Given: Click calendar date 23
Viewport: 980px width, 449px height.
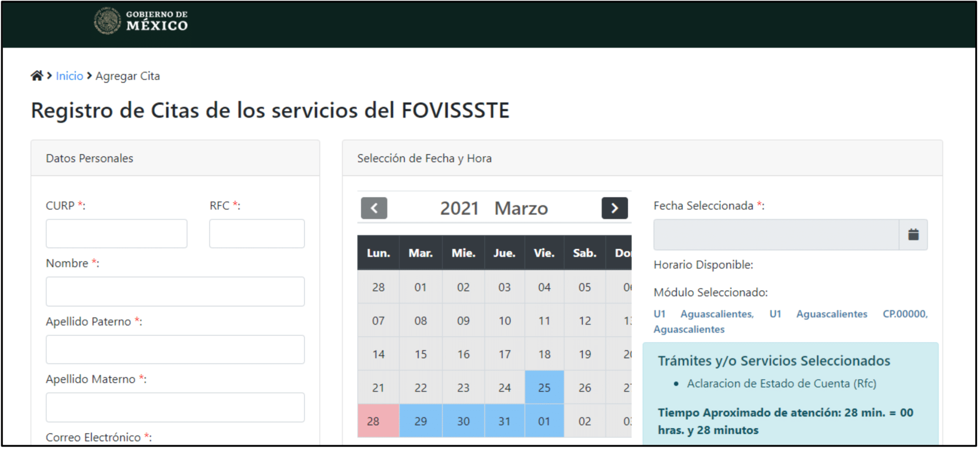Looking at the screenshot, I should pos(463,387).
